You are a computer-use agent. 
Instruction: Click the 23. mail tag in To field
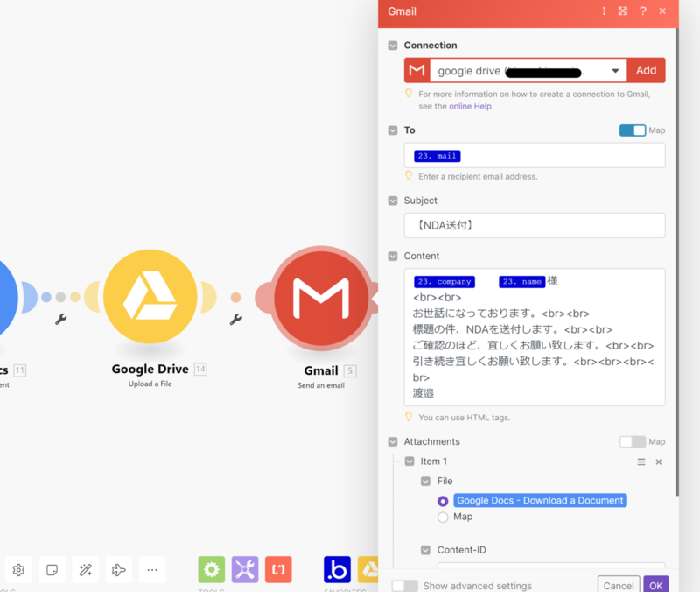coord(437,156)
